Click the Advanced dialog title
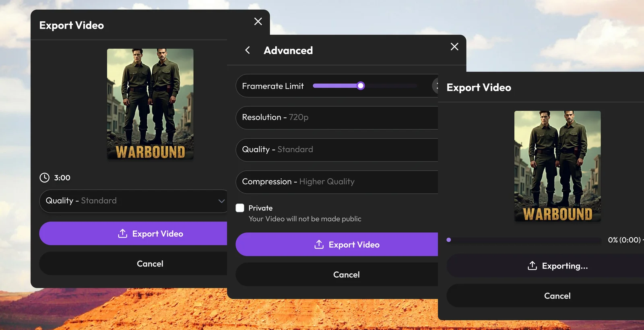 [x=288, y=50]
